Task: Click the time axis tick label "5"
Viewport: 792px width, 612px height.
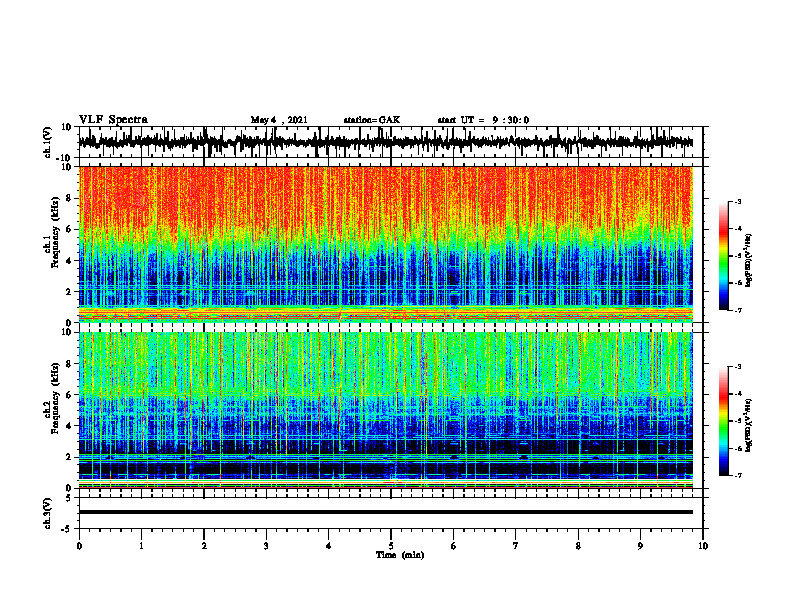Action: pos(391,546)
